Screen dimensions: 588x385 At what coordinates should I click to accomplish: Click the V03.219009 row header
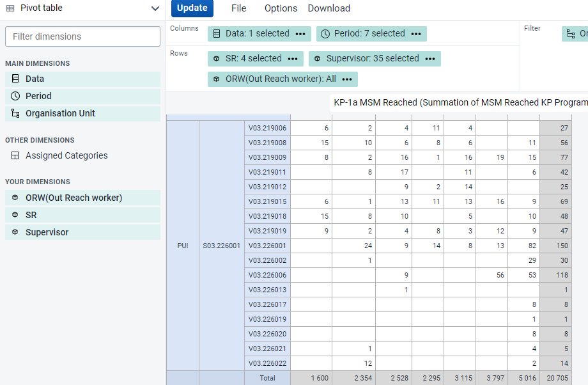pyautogui.click(x=267, y=157)
